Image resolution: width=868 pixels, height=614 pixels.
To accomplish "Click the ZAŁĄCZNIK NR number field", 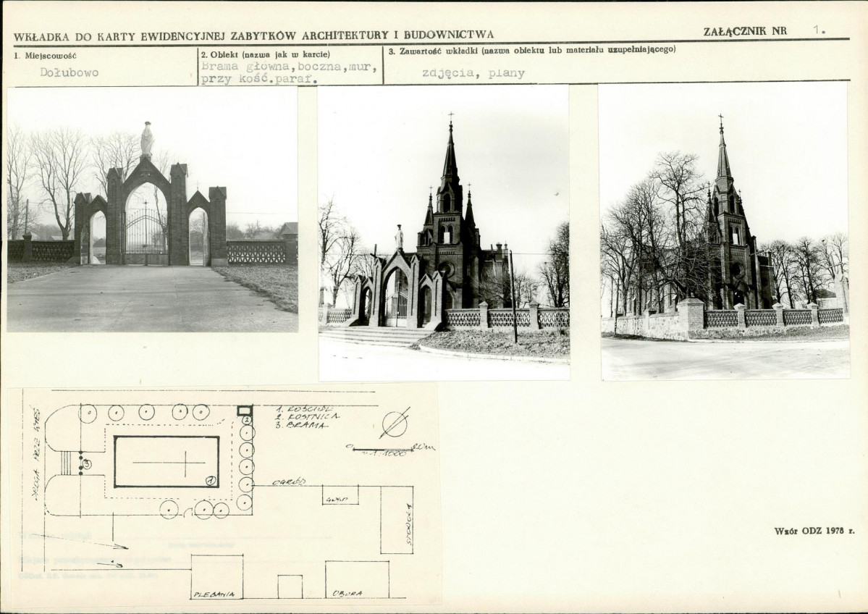I will tap(819, 30).
